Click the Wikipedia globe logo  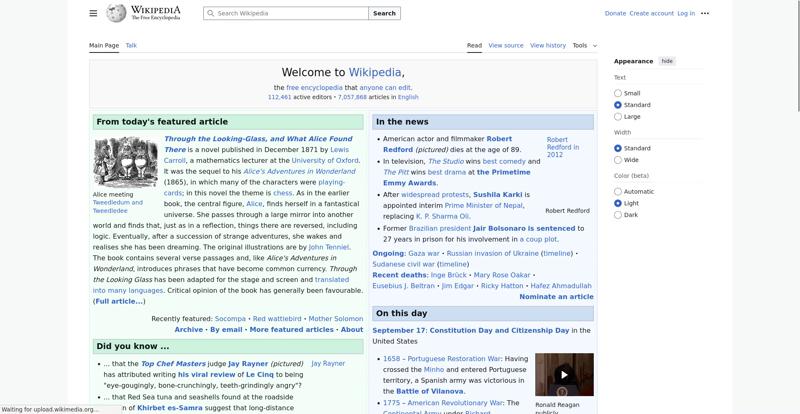116,13
